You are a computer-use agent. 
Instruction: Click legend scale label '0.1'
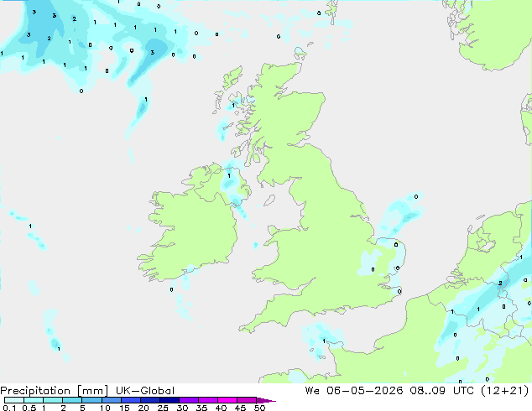click(x=9, y=408)
